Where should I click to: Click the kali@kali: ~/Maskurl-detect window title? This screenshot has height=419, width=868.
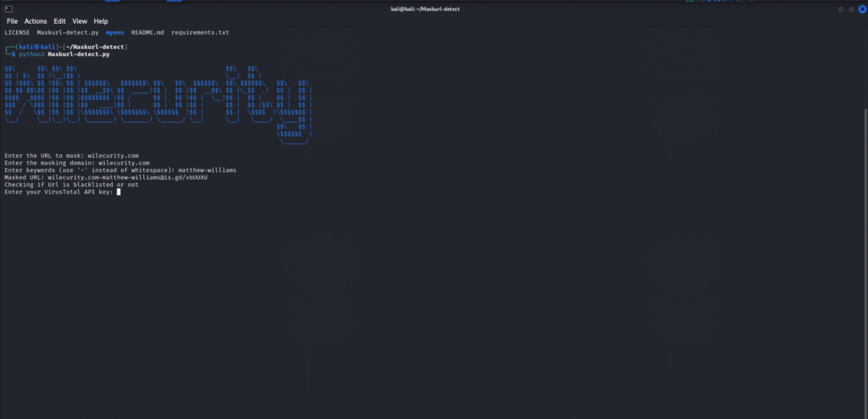click(x=433, y=8)
